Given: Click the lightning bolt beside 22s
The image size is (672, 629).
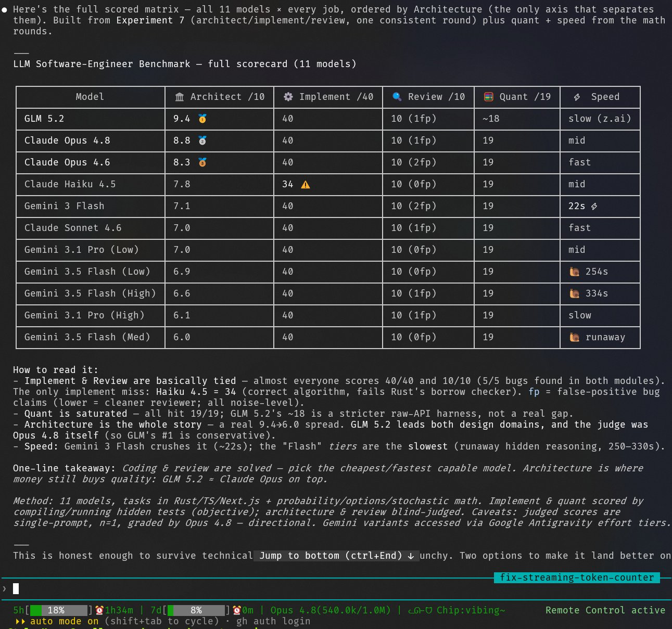Looking at the screenshot, I should (x=594, y=207).
